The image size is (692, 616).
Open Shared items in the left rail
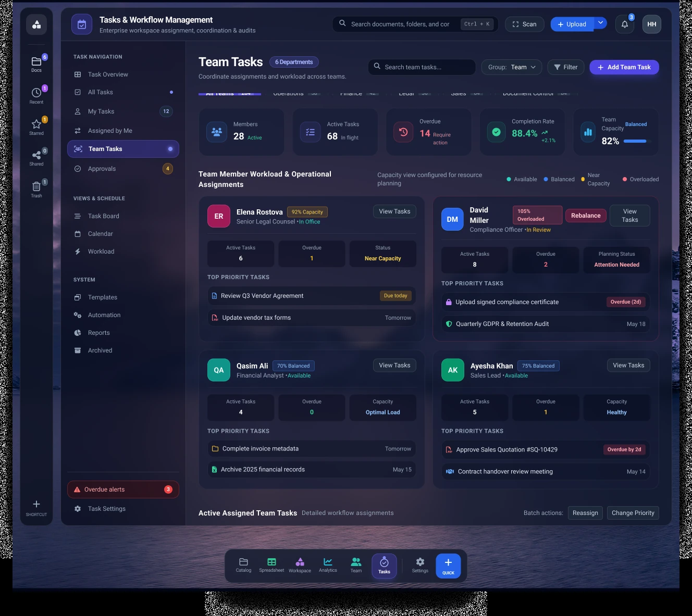pos(36,157)
